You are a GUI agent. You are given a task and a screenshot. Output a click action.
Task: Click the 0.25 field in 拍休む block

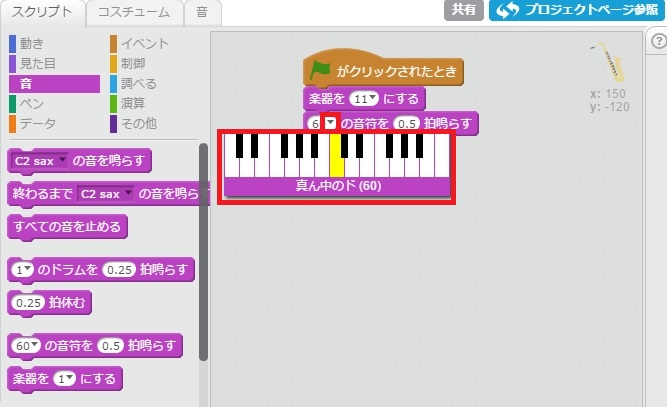click(28, 303)
